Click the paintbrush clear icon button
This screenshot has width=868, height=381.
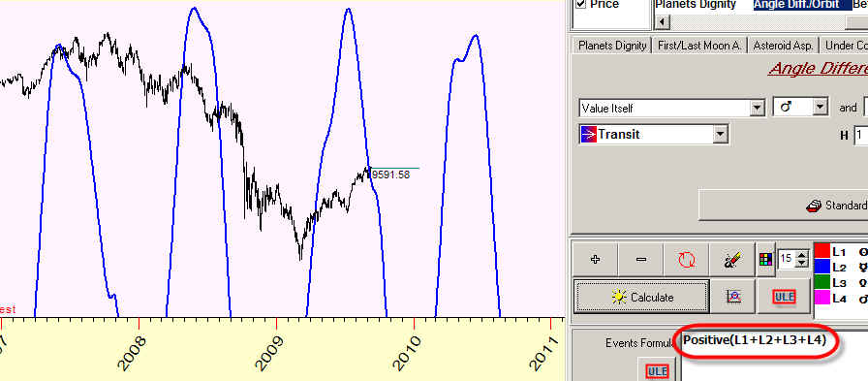click(733, 259)
